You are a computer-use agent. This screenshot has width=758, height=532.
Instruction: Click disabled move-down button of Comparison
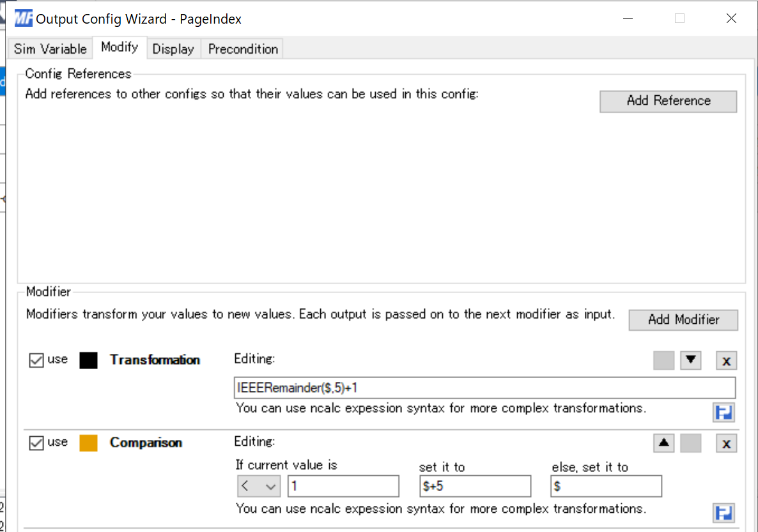(690, 443)
